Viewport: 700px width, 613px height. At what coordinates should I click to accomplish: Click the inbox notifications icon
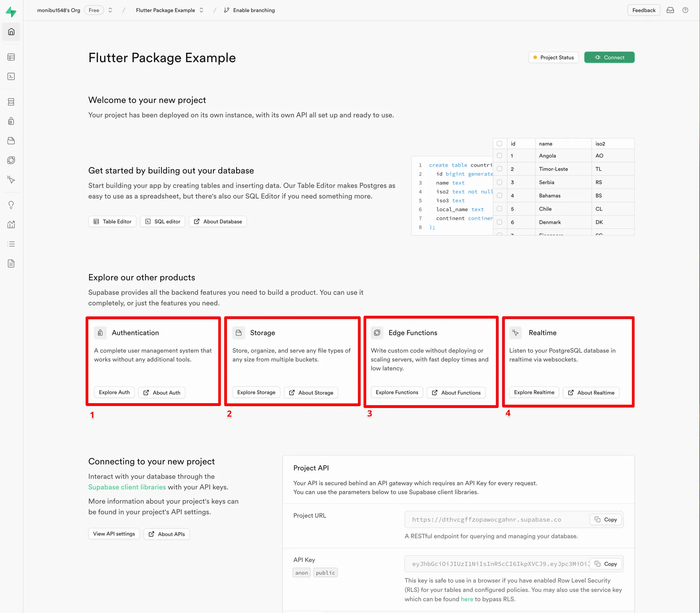click(x=670, y=10)
